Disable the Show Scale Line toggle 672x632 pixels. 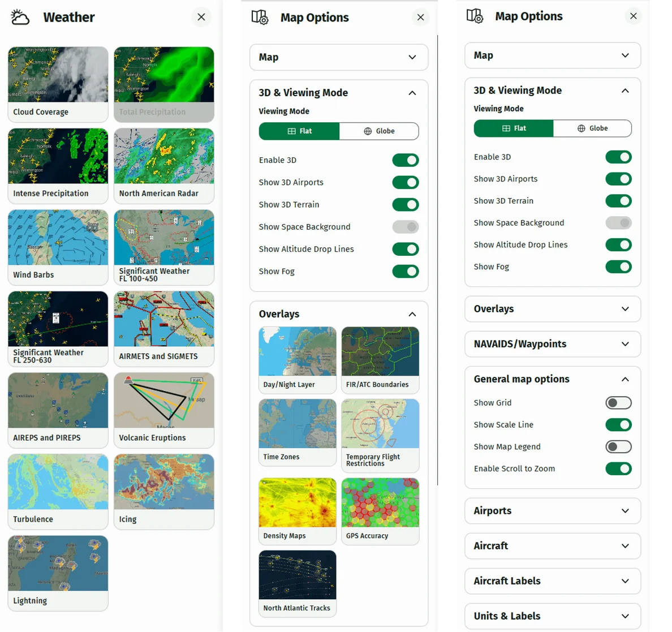pos(618,425)
